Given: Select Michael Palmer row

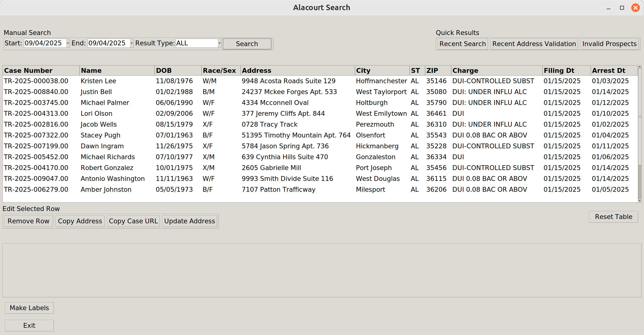Looking at the screenshot, I should click(320, 103).
